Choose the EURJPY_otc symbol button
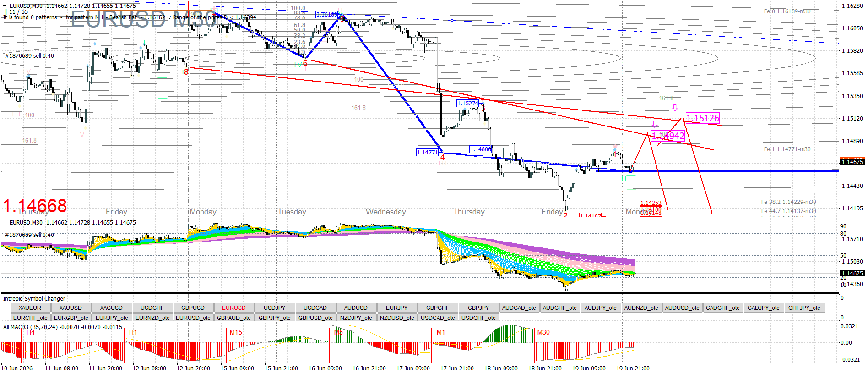 (x=112, y=318)
